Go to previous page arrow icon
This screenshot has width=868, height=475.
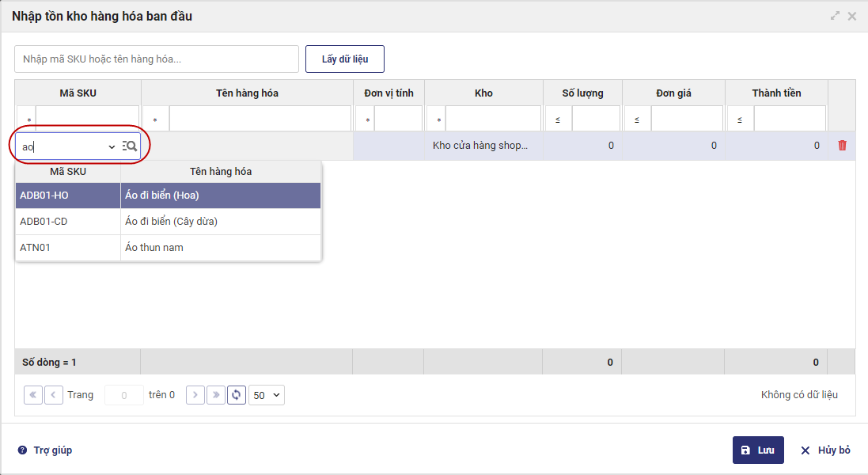click(x=54, y=394)
